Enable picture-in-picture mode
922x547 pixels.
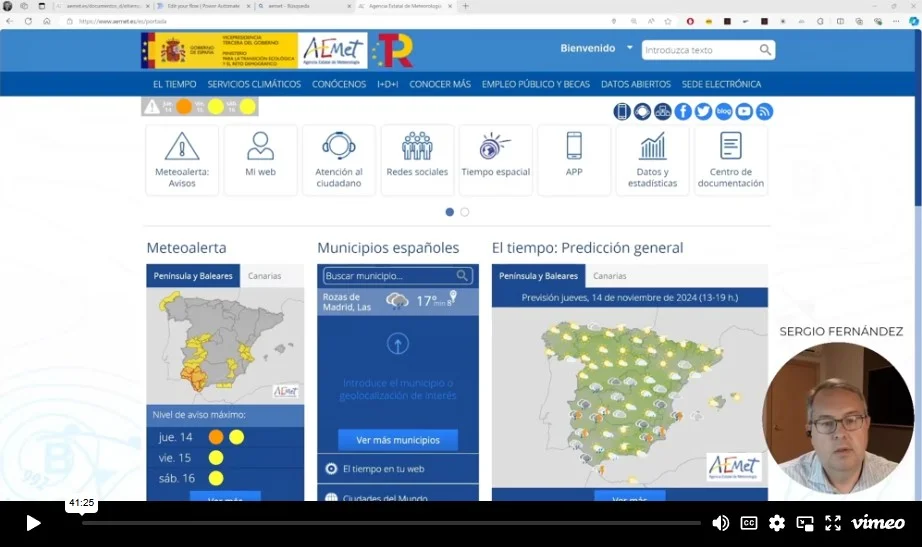(x=805, y=523)
